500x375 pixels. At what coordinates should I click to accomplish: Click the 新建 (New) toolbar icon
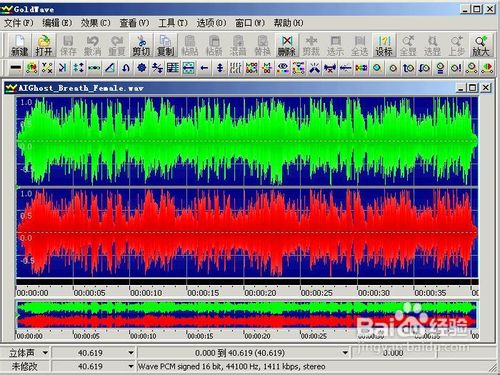19,45
